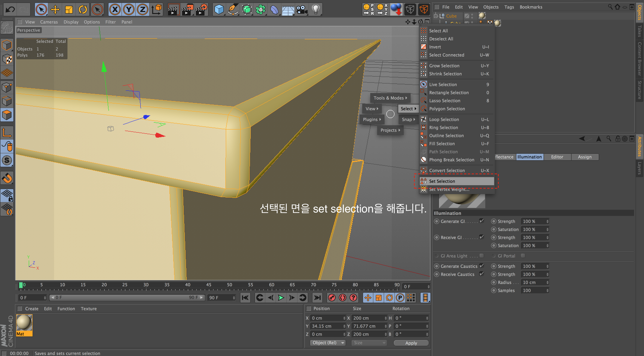This screenshot has width=644, height=356.
Task: Click frame 45 on timeline ruler
Action: tap(209, 285)
